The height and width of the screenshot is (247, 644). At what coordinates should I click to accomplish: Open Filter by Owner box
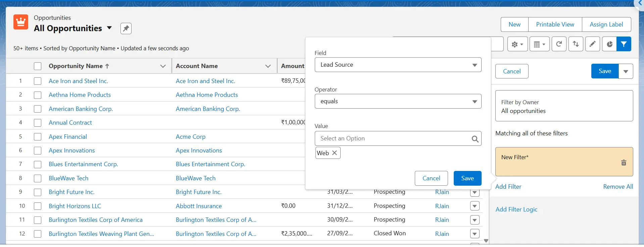click(x=564, y=106)
